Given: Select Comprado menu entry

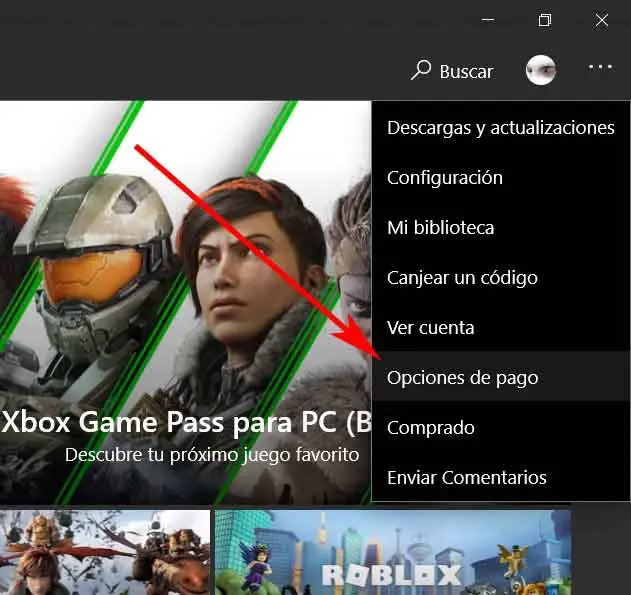Looking at the screenshot, I should point(501,427).
